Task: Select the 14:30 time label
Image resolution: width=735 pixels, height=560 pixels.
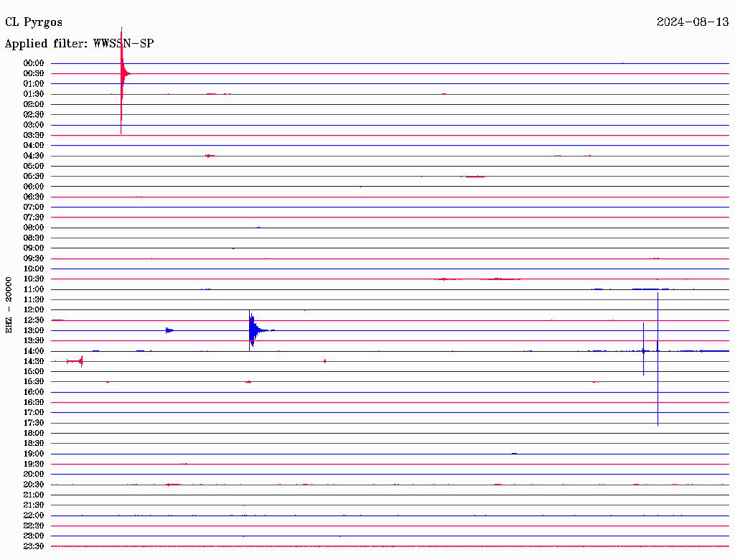Action: coord(33,361)
